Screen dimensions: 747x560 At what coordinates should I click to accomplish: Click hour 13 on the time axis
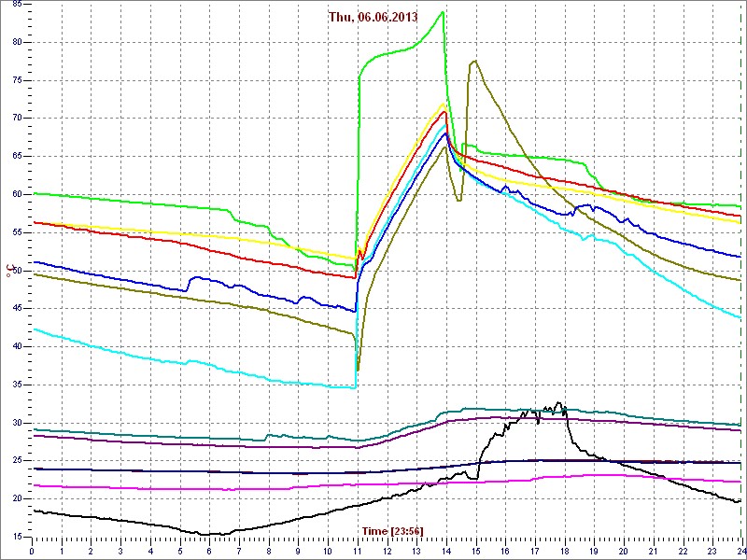(x=416, y=550)
